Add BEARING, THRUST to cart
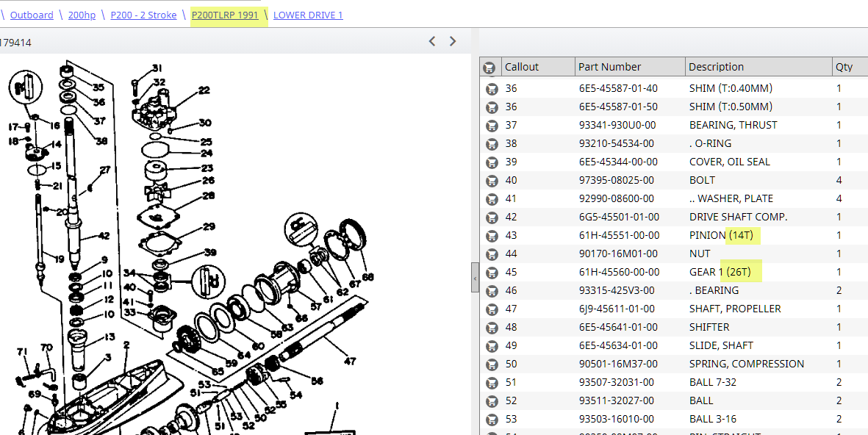This screenshot has height=435, width=868. point(492,125)
